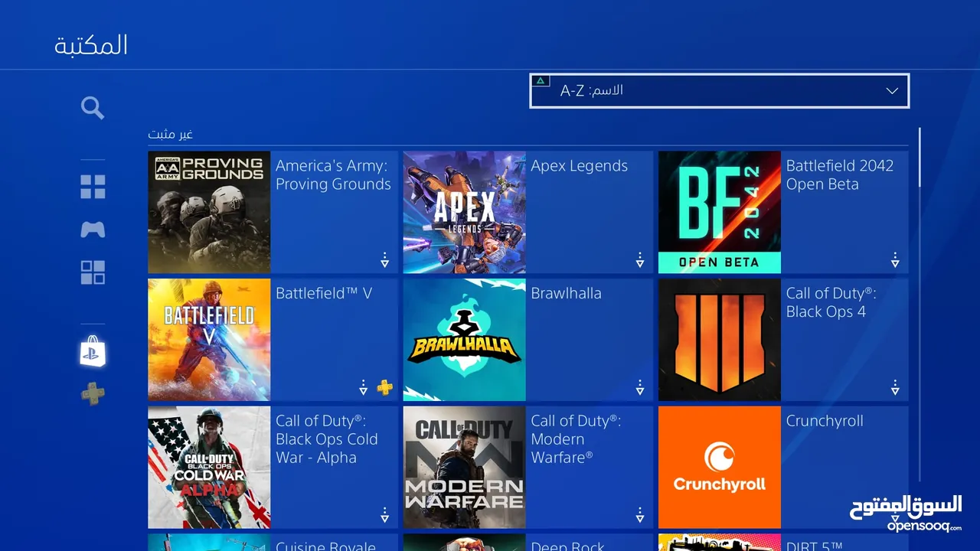The height and width of the screenshot is (551, 980).
Task: Click the 'Battlefield 2042 Open Beta' title
Action: pos(840,175)
